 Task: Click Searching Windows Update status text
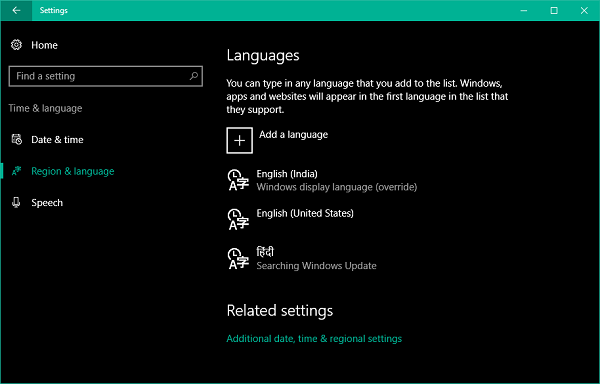click(316, 265)
